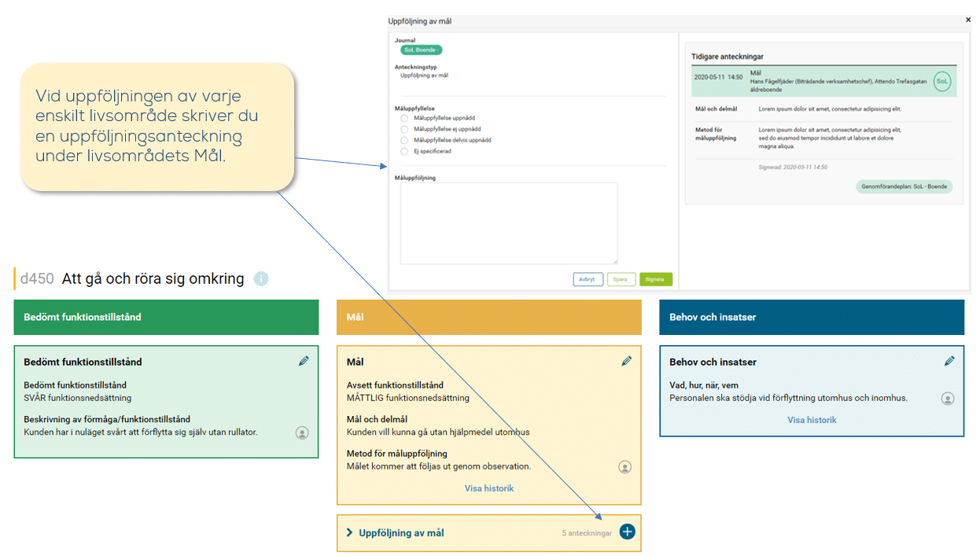Click the round SoL badge in earlier notes

[942, 81]
